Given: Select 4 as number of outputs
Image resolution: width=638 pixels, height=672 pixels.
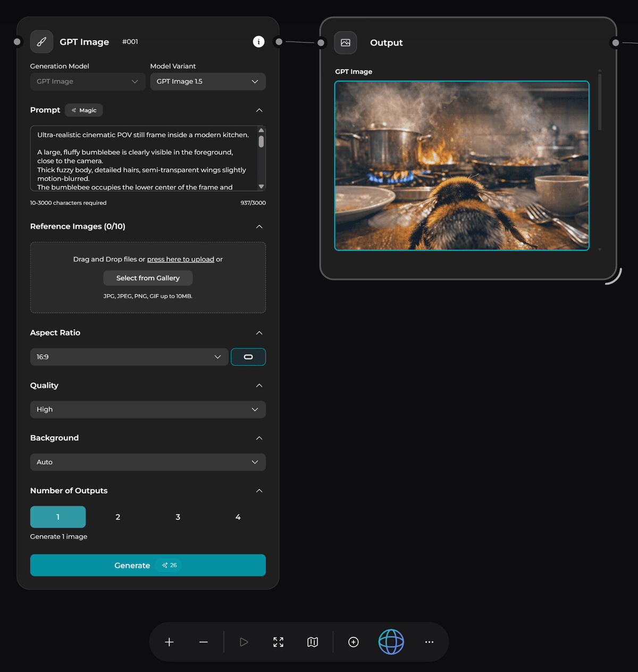Looking at the screenshot, I should 238,517.
